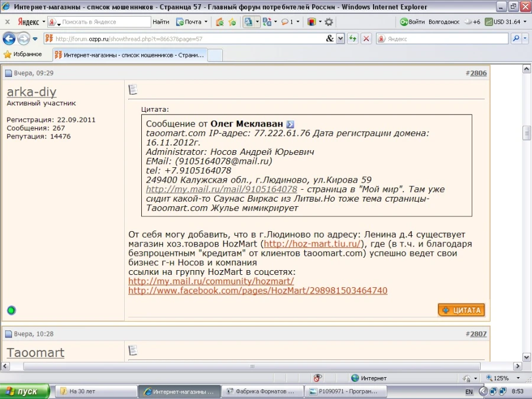The image size is (532, 399).
Task: Open the recent pages dropdown arrow
Action: pos(35,38)
